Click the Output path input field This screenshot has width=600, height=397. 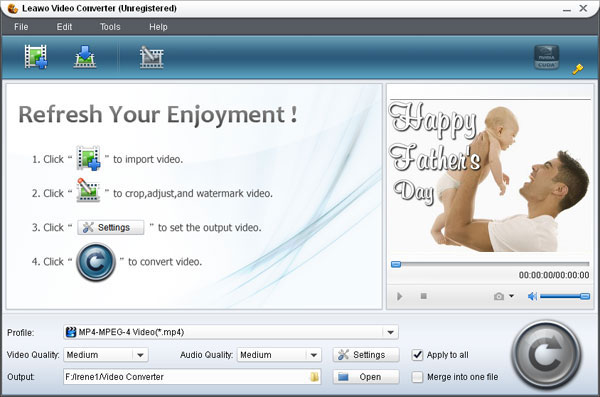(x=192, y=377)
